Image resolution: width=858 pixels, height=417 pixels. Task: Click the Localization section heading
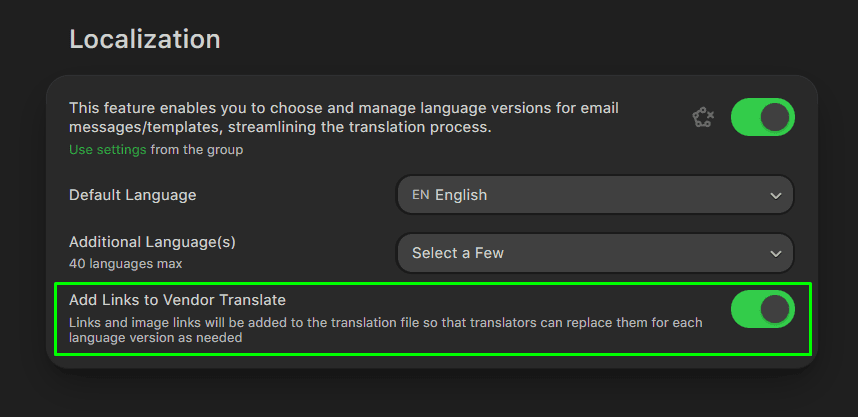[x=144, y=40]
